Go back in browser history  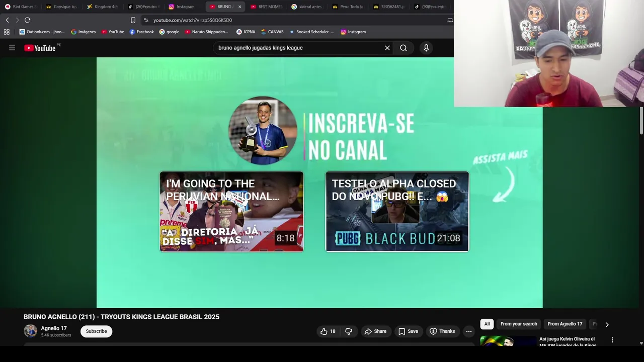[x=7, y=20]
